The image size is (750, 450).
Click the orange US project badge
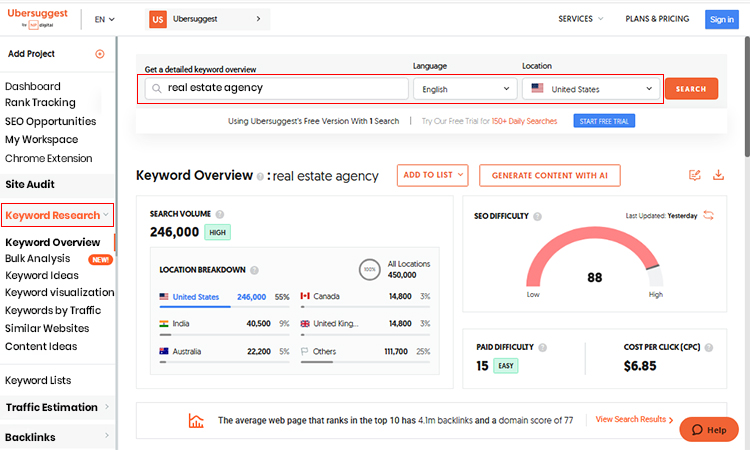(158, 20)
